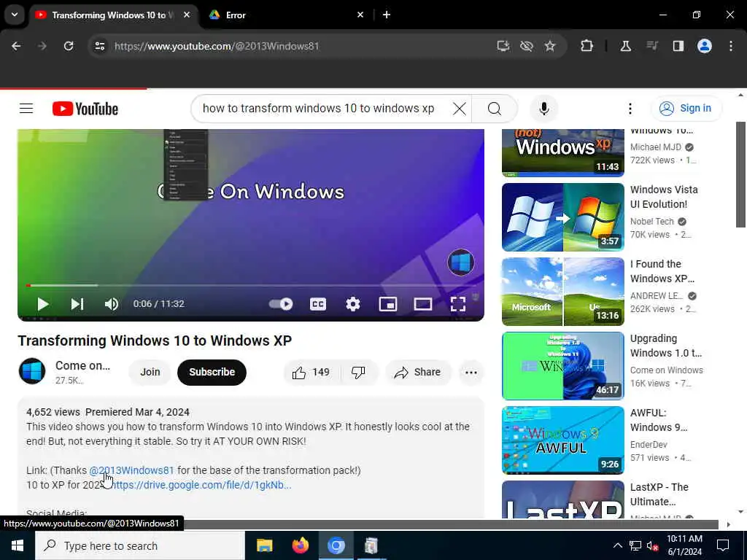Open browser extensions puzzle icon
Viewport: 747px width, 560px height.
click(587, 46)
